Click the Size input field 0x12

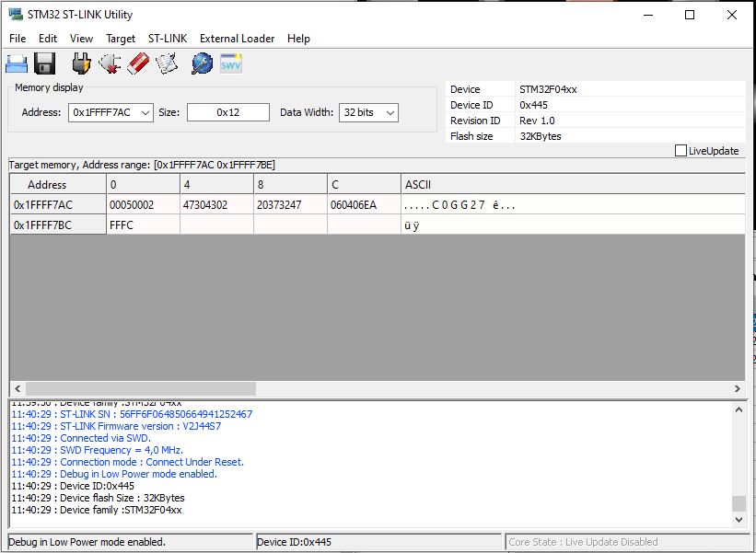click(228, 113)
